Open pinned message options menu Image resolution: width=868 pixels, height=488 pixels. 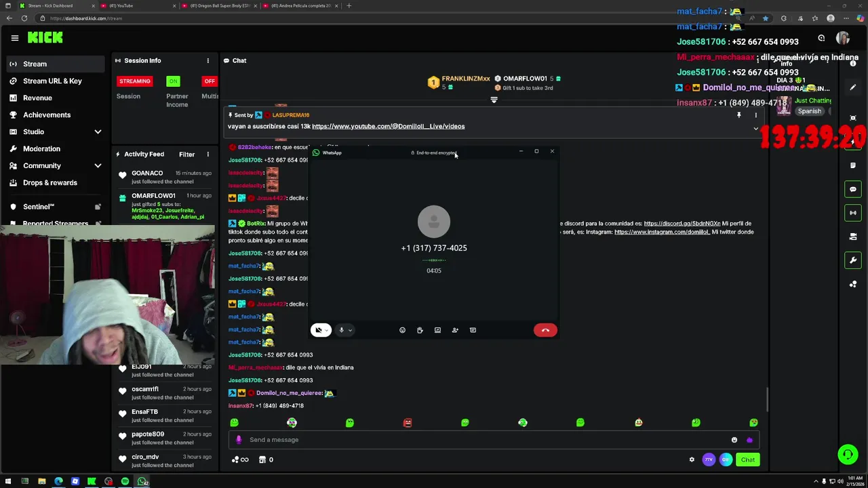756,115
